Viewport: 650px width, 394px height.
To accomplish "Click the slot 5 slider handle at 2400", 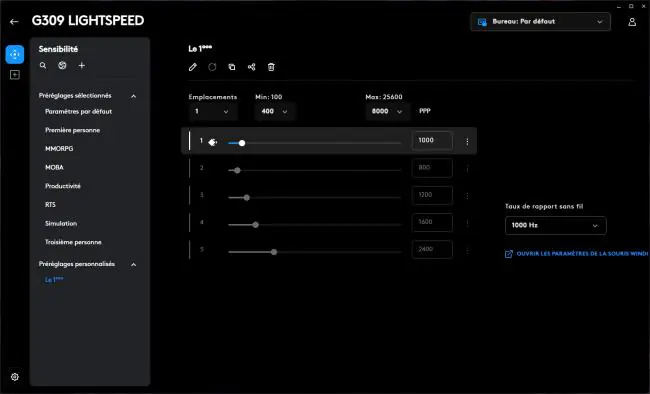I will click(x=274, y=252).
